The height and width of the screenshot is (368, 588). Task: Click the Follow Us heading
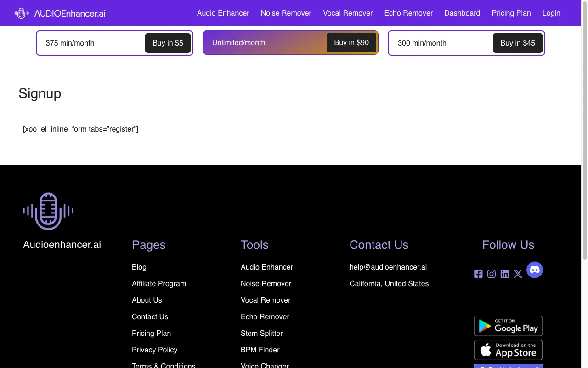click(x=508, y=245)
